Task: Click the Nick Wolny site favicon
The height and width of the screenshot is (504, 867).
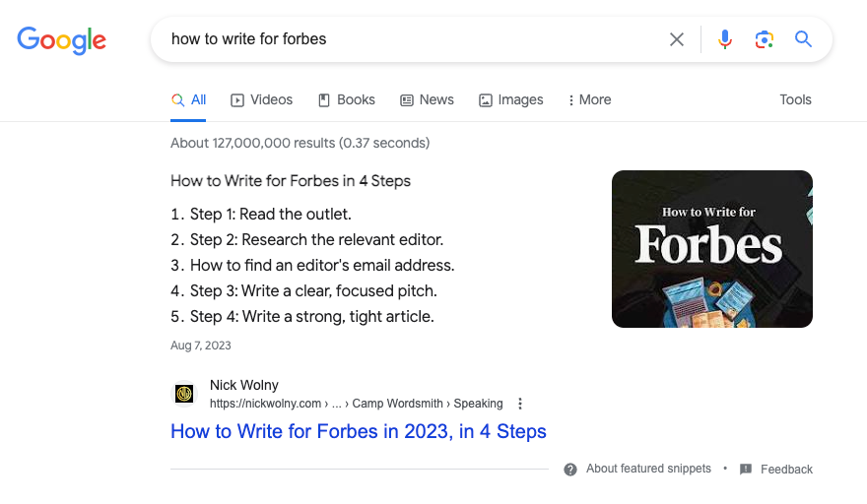Action: tap(184, 394)
